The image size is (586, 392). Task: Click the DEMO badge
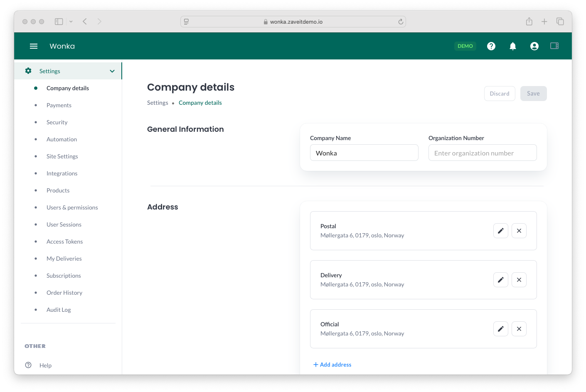465,46
